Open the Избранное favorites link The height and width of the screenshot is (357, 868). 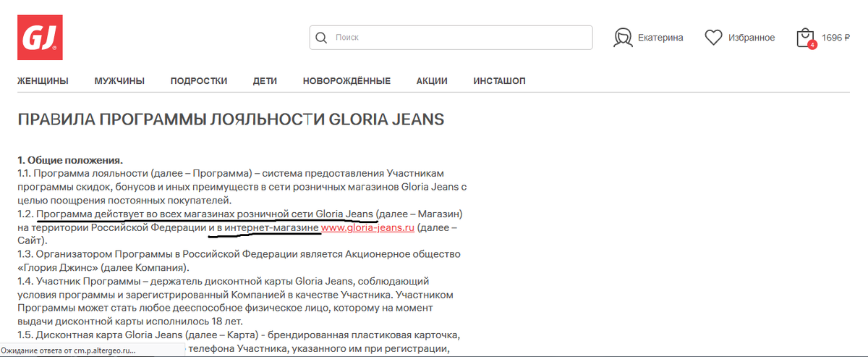click(752, 38)
